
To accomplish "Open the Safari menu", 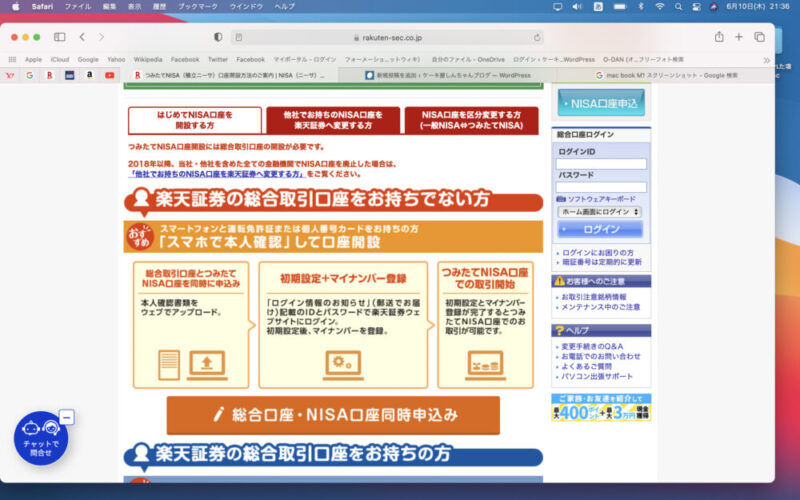I will point(42,7).
